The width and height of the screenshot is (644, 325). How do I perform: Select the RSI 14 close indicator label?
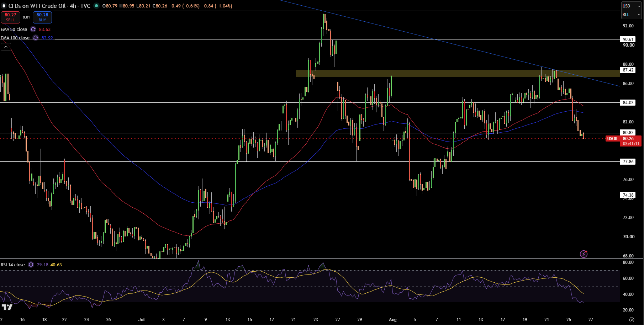13,265
